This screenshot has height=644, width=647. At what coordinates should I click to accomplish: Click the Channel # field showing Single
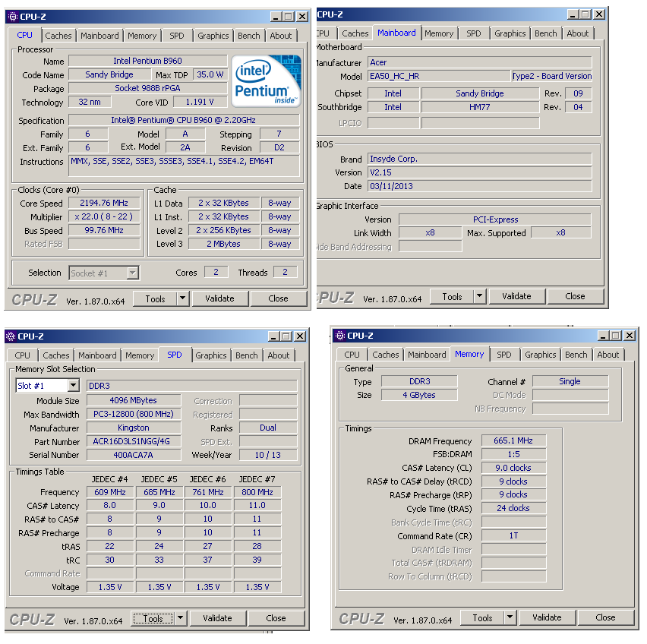570,381
